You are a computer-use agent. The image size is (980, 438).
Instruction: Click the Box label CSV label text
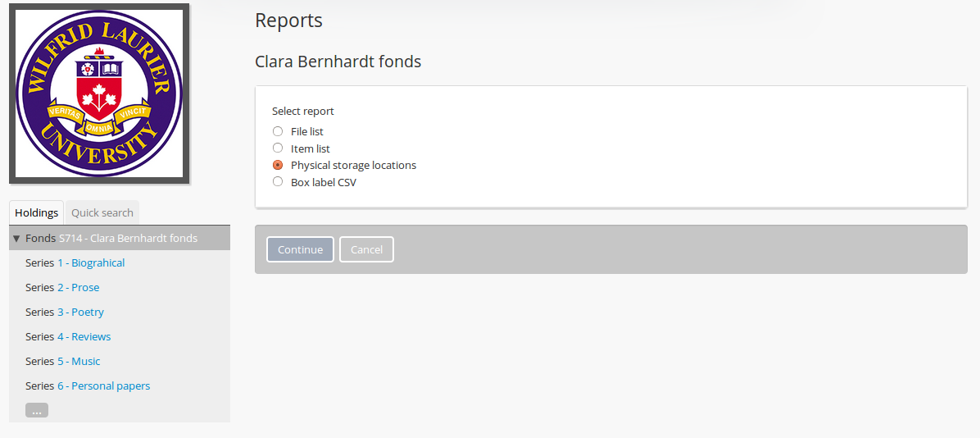(x=324, y=182)
